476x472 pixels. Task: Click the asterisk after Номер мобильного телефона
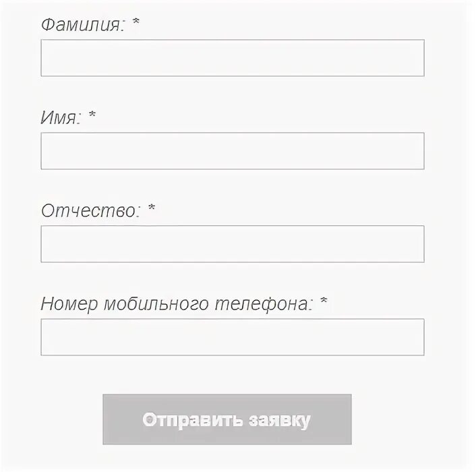(x=324, y=301)
